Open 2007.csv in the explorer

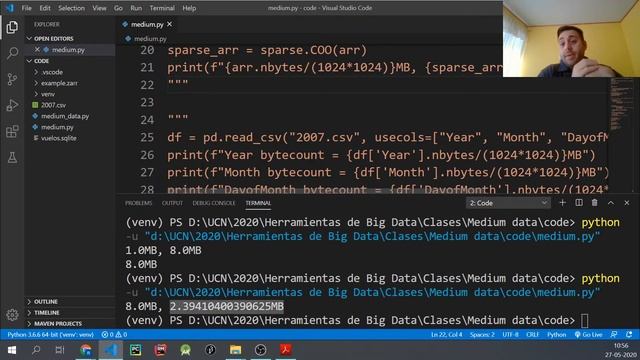(x=69, y=105)
